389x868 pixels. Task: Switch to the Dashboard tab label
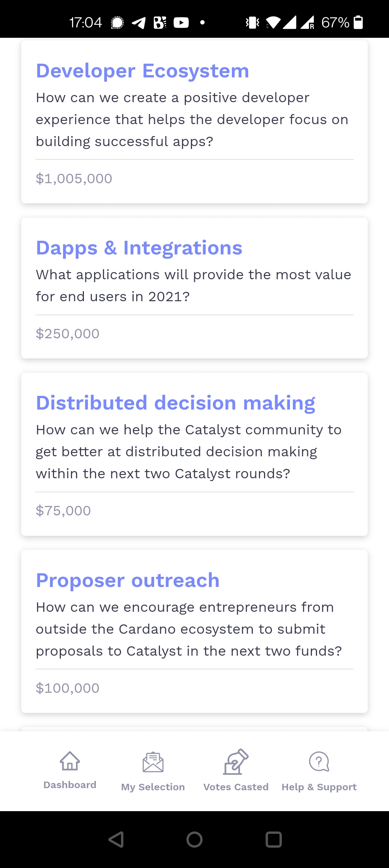(70, 785)
